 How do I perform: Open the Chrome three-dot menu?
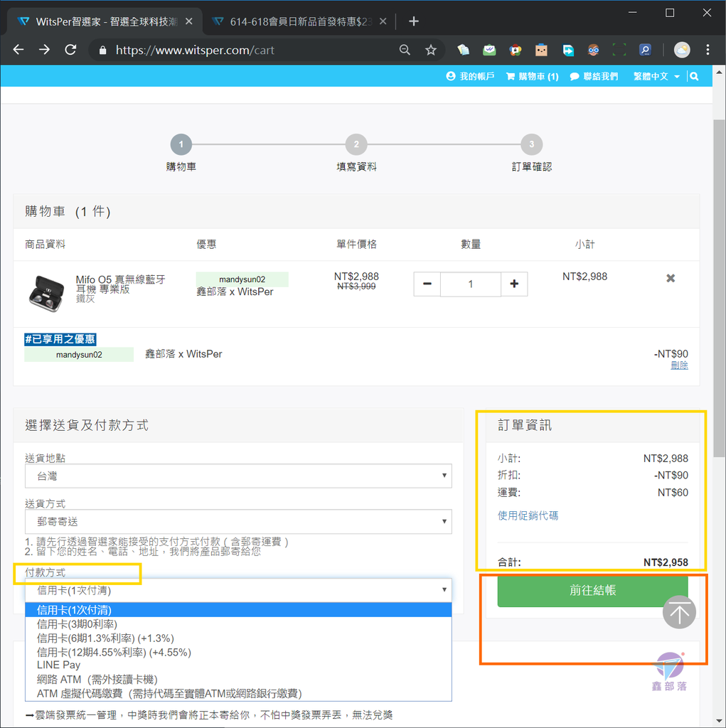(x=708, y=50)
